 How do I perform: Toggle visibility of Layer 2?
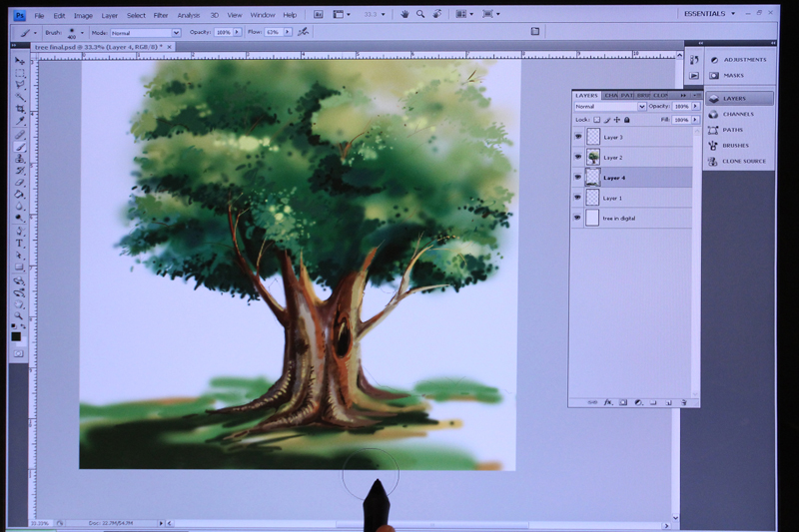pyautogui.click(x=578, y=157)
